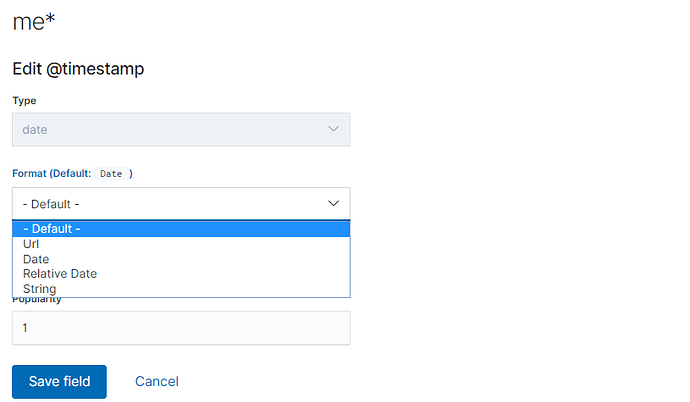Click the closing parenthesis after the Date badge
This screenshot has height=402, width=690.
pos(130,173)
